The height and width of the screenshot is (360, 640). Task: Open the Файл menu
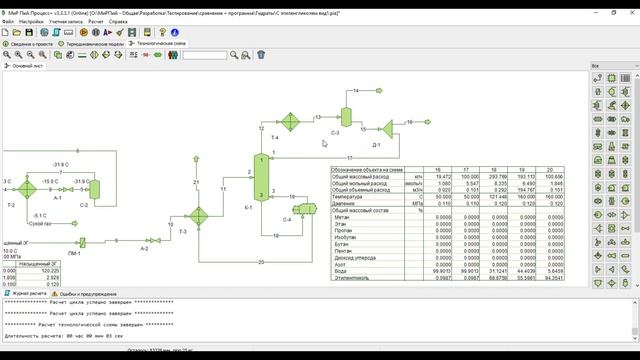point(8,22)
